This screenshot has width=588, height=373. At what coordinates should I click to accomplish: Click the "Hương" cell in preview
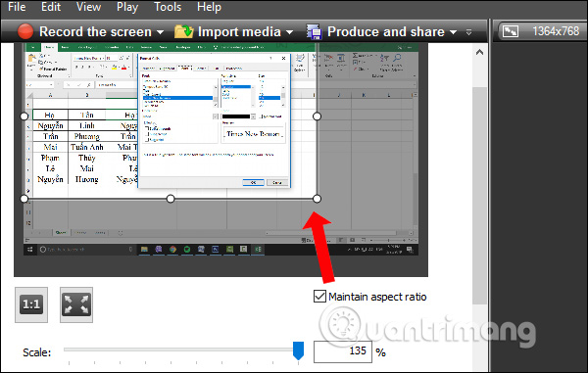86,180
